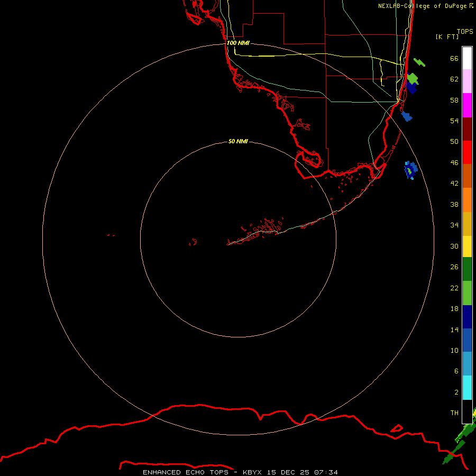Click the "[K FT]" units label
The image size is (476, 476).
pos(447,36)
